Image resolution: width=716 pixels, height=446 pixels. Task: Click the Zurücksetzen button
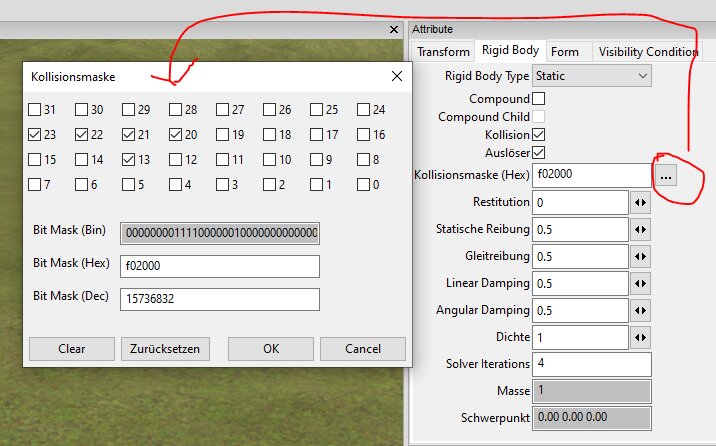[x=166, y=349]
